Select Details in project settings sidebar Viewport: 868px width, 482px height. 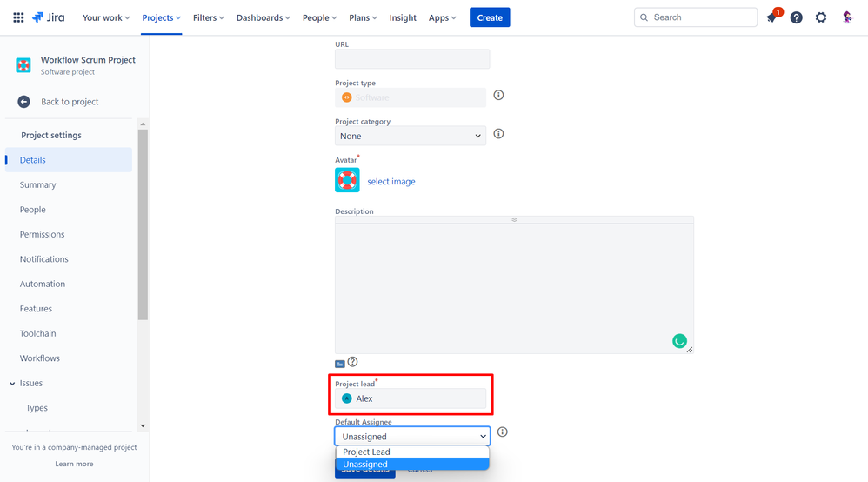[x=69, y=160]
